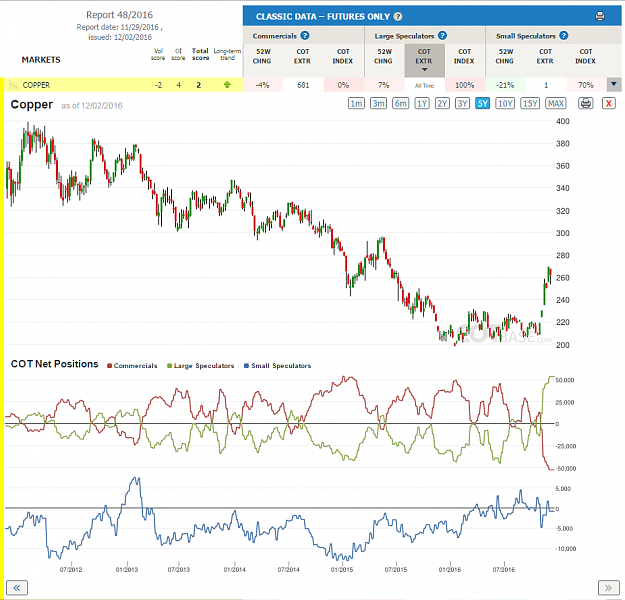Set chart range to 3m
Screen dimensions: 625x600
378,104
